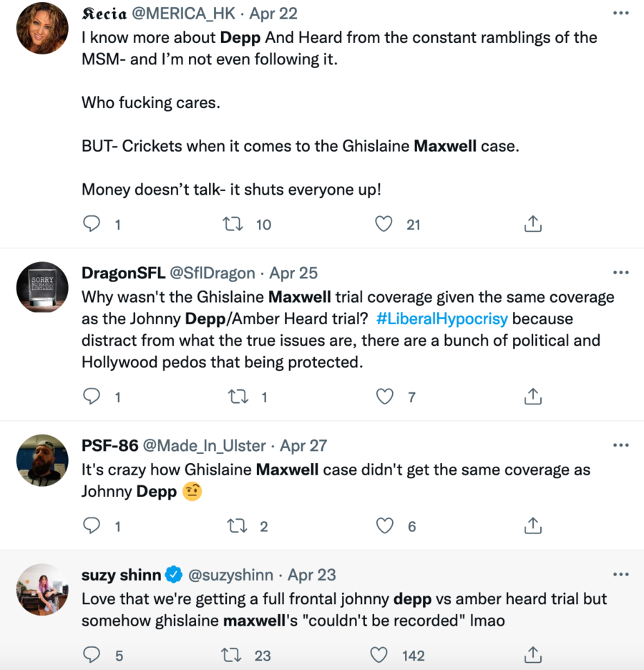Open more options on MERICA_HK tweet
This screenshot has width=644, height=670.
(620, 14)
